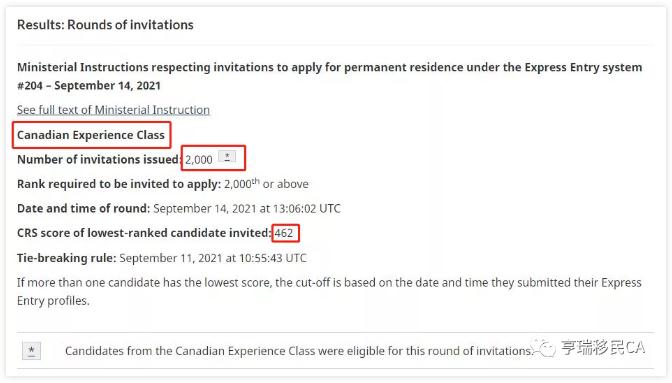Click the WeChat logo in the watermark
Viewport: 672px width, 383px height.
click(543, 347)
